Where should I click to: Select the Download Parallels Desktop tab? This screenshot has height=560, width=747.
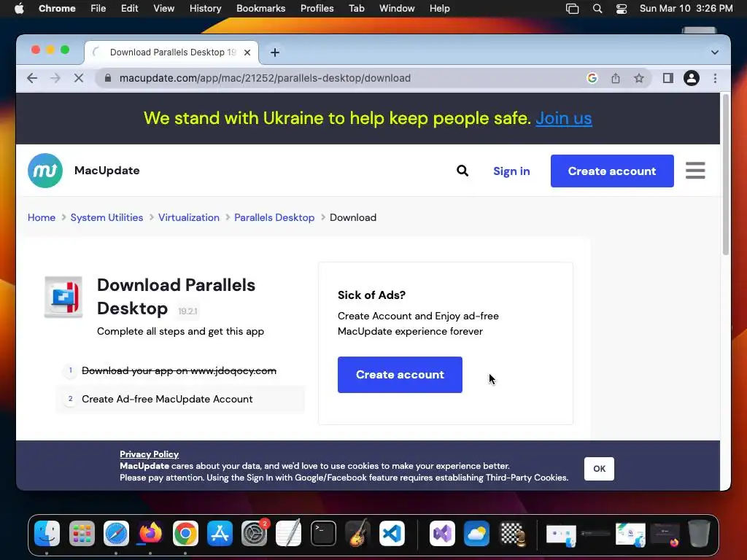point(172,52)
